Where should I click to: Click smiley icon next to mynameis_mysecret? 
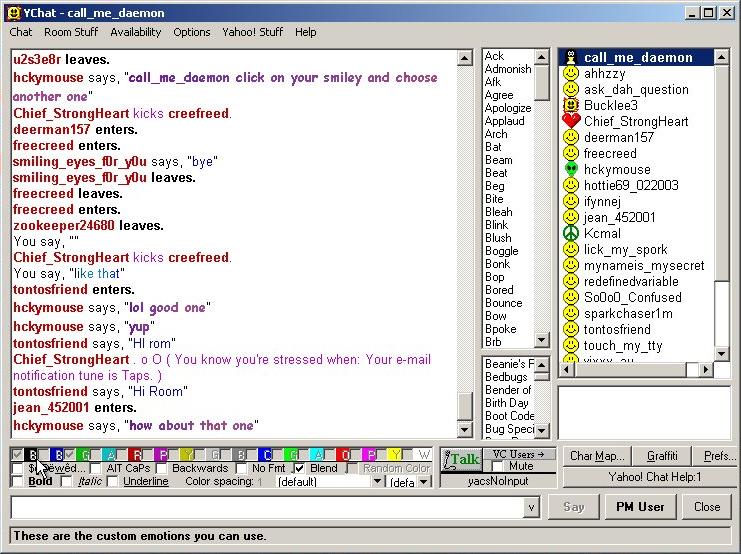click(571, 265)
